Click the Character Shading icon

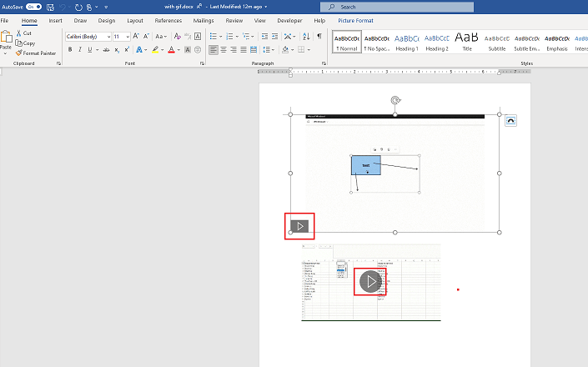pos(188,49)
